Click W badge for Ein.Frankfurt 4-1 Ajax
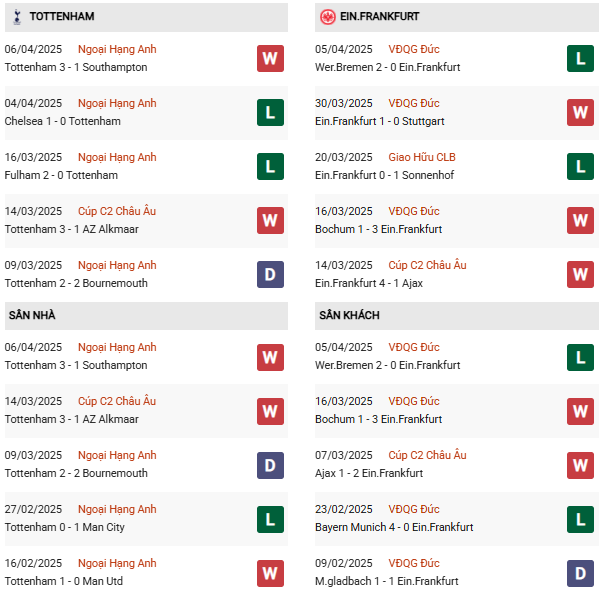 click(x=580, y=274)
